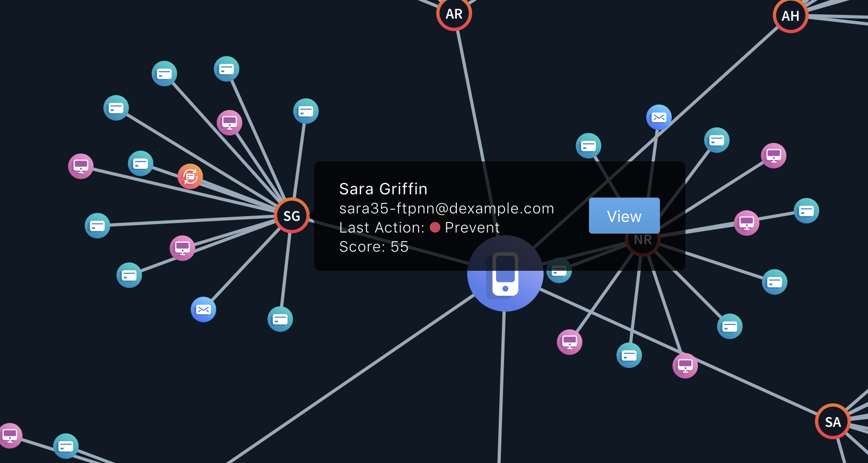This screenshot has width=868, height=463.
Task: Select monitor node joining NR and a card node
Action: (x=747, y=222)
